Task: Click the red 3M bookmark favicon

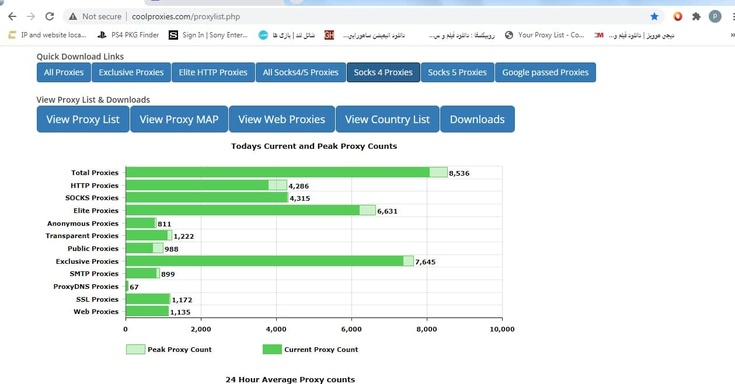Action: pyautogui.click(x=599, y=35)
